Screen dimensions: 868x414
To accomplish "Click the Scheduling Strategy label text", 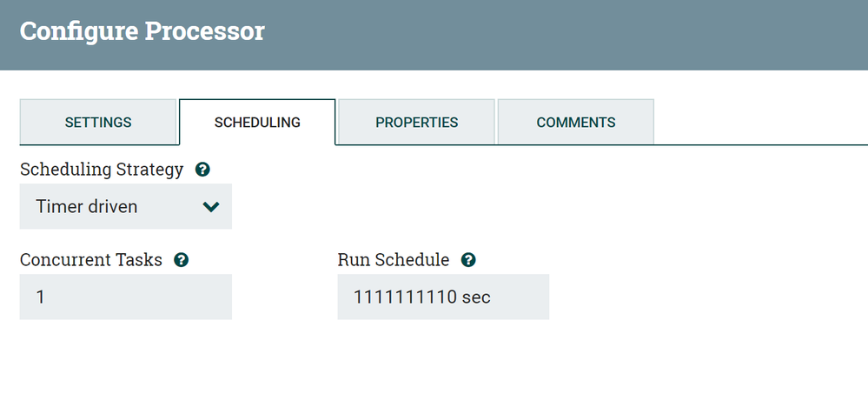I will click(101, 170).
